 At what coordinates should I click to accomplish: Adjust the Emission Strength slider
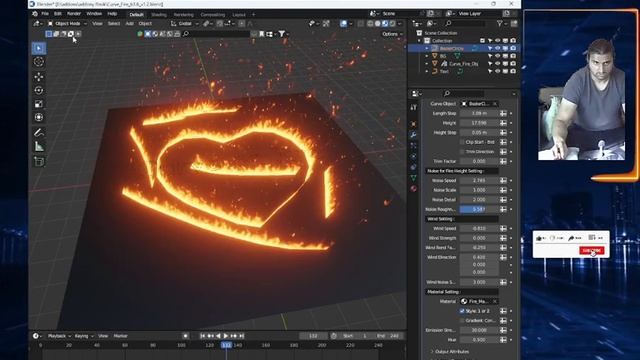click(x=479, y=330)
